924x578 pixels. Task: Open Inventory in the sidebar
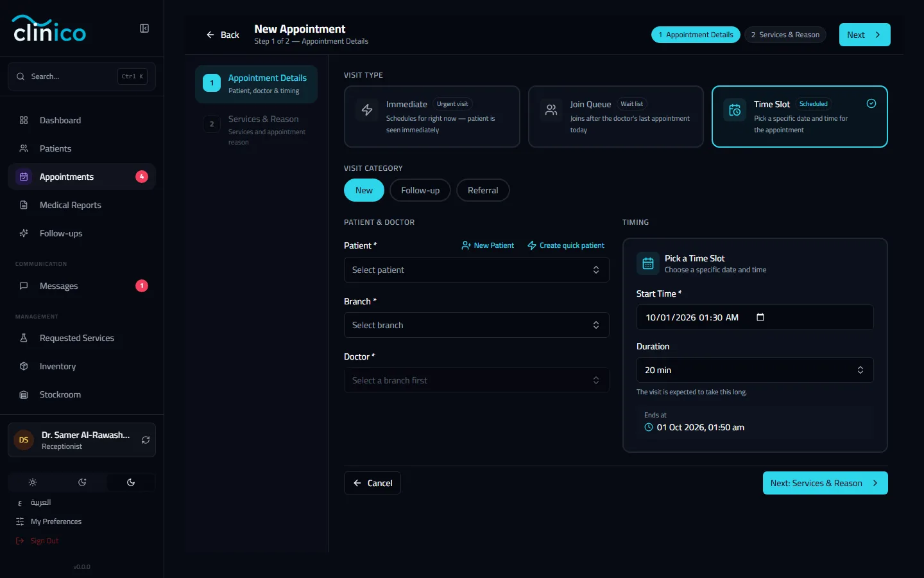click(81, 366)
